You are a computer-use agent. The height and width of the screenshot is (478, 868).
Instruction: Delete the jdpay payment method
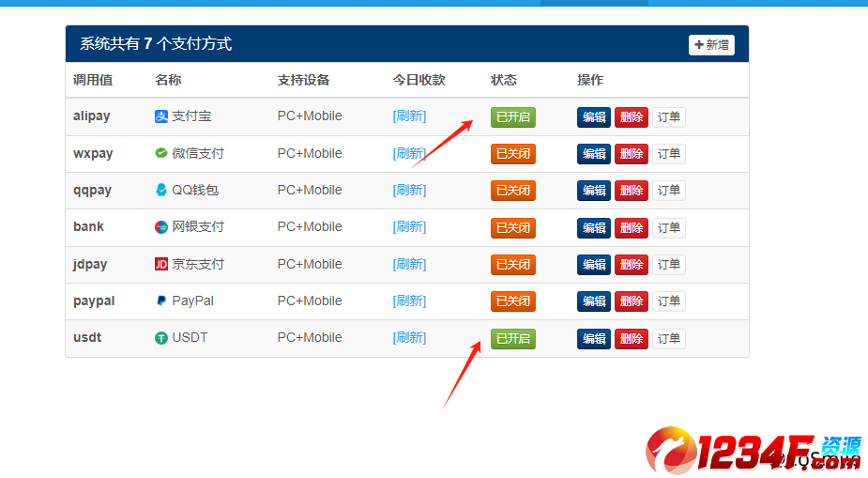(x=632, y=265)
